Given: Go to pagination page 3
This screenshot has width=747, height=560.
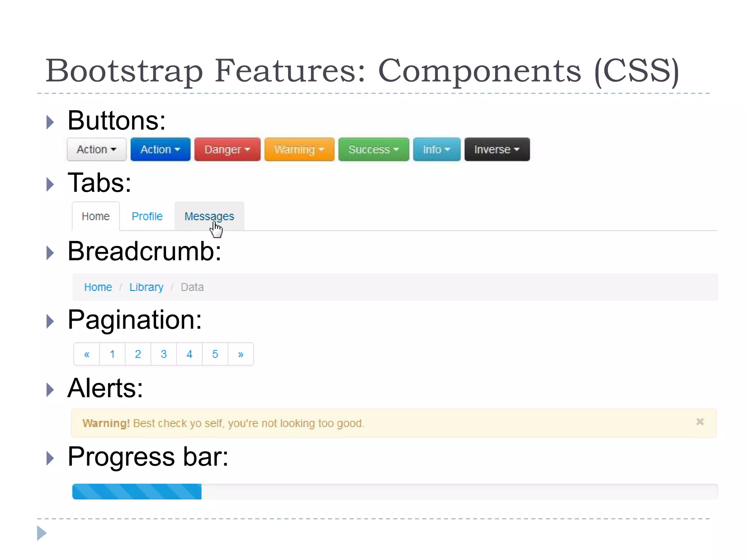Looking at the screenshot, I should (x=164, y=354).
